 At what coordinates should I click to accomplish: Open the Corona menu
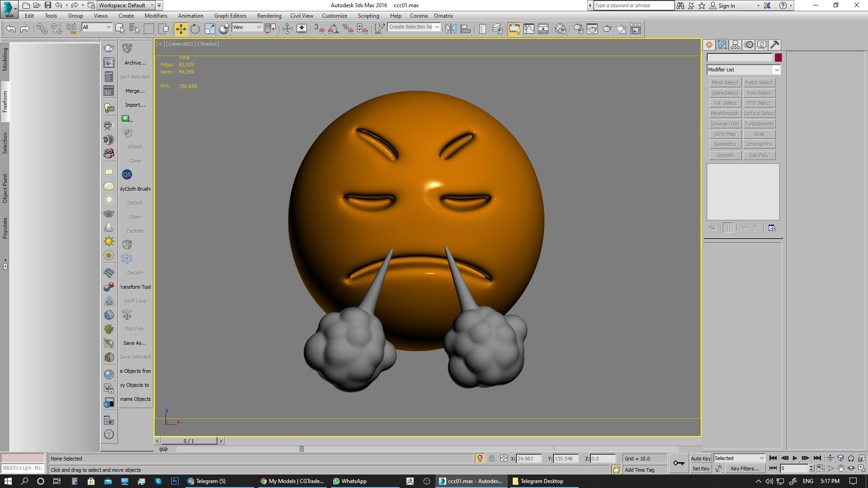(x=419, y=15)
